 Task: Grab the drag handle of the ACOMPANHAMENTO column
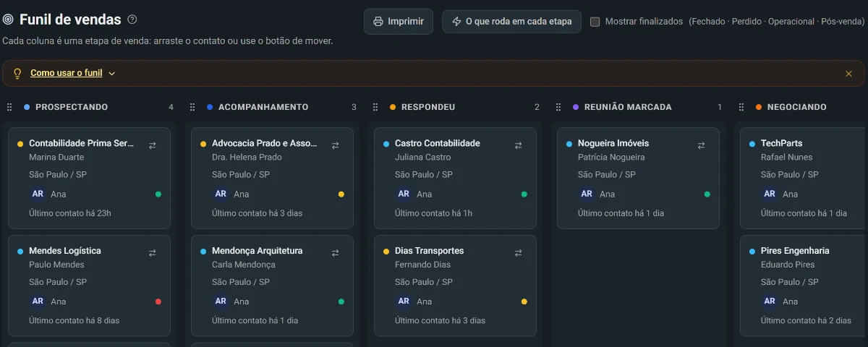(192, 107)
